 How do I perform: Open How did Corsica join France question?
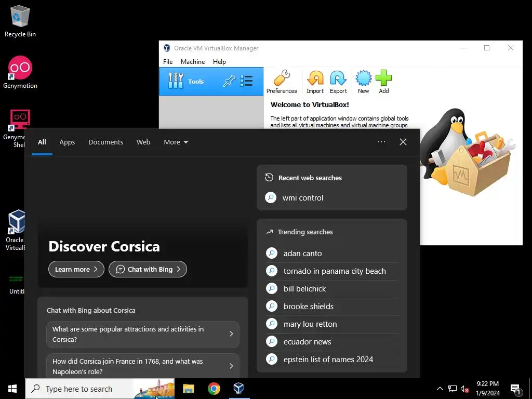(143, 366)
